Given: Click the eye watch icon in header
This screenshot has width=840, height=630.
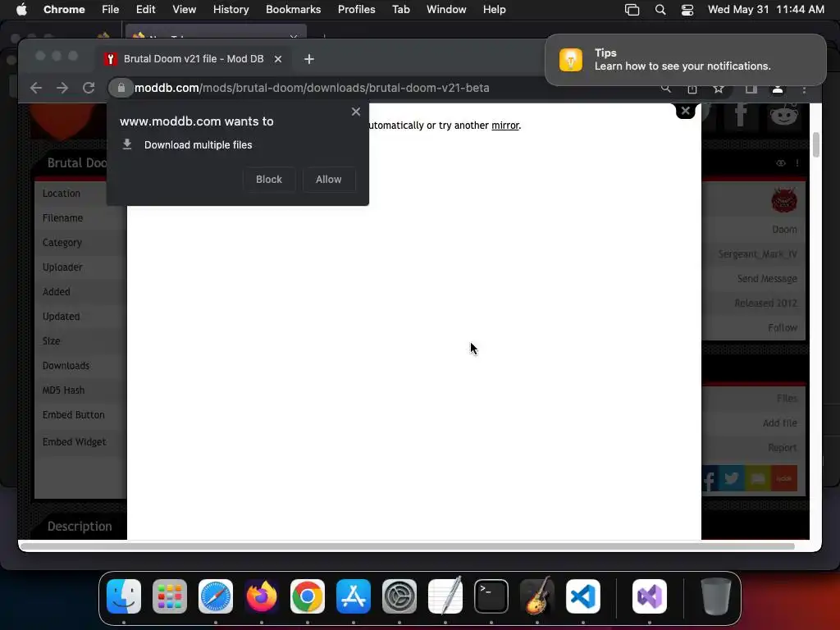Looking at the screenshot, I should tap(781, 163).
